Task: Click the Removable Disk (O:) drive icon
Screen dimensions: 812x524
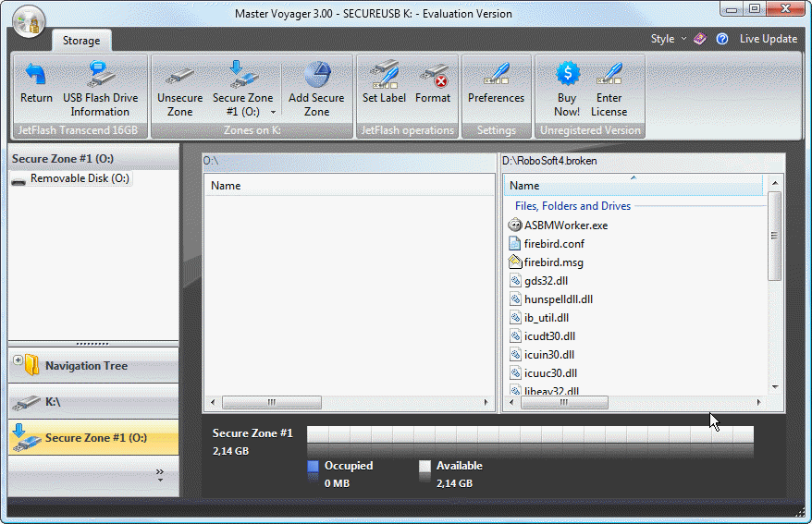Action: click(18, 180)
